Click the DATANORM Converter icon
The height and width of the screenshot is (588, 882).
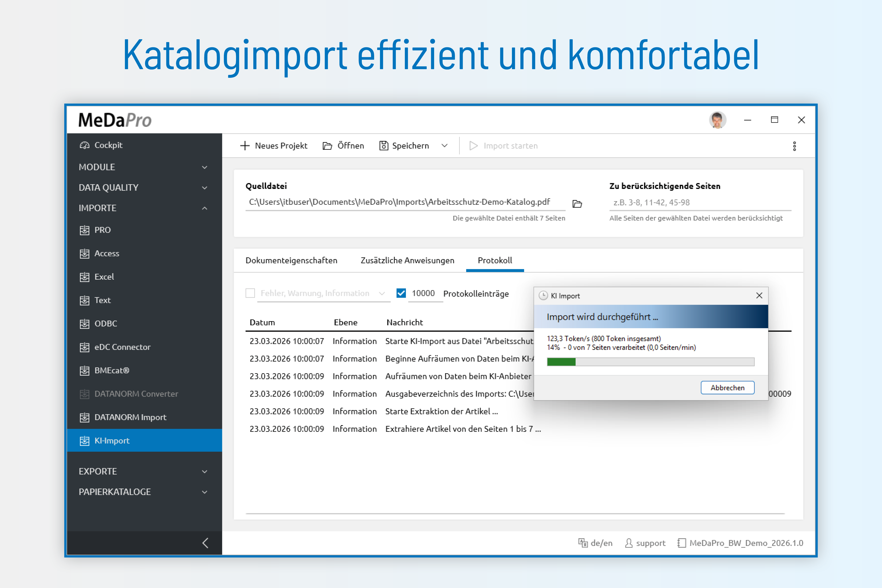(84, 394)
